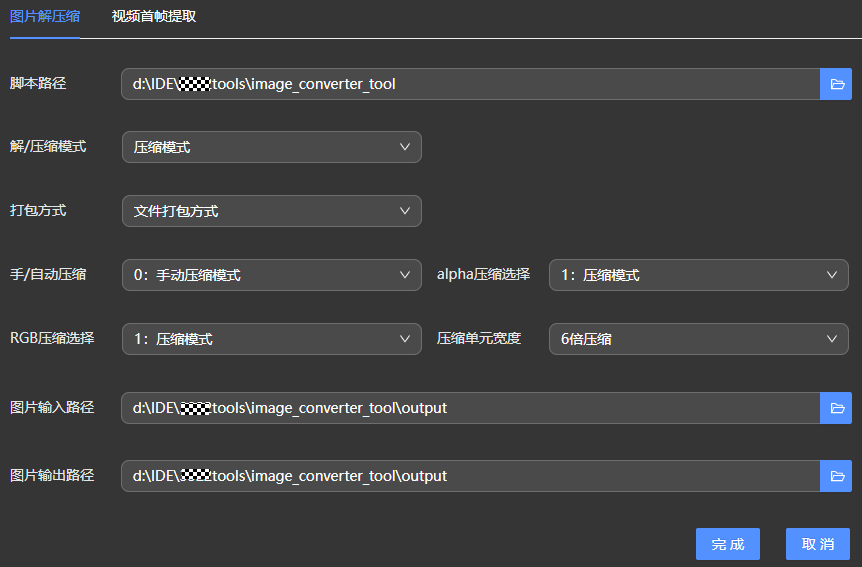This screenshot has height=567, width=862.
Task: Click into the 脚本路径 text field
Action: [x=470, y=84]
